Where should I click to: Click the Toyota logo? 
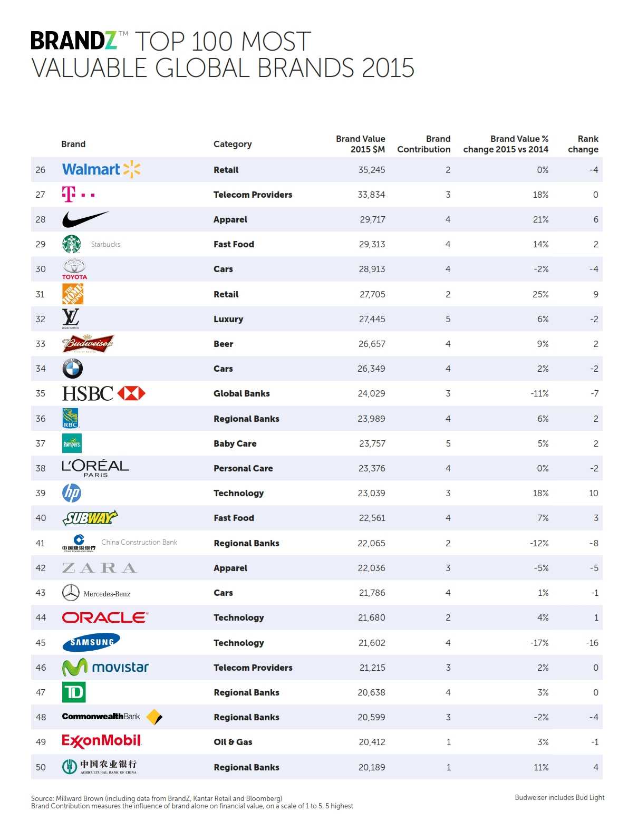tap(74, 269)
